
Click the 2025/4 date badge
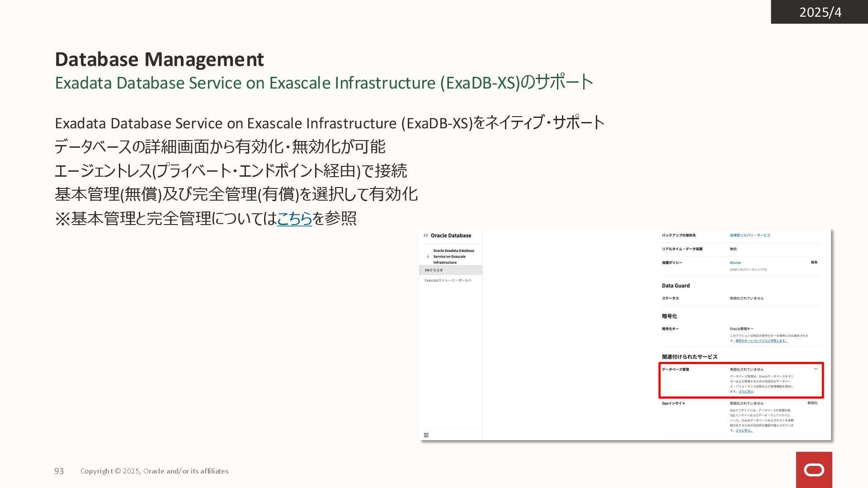[820, 12]
